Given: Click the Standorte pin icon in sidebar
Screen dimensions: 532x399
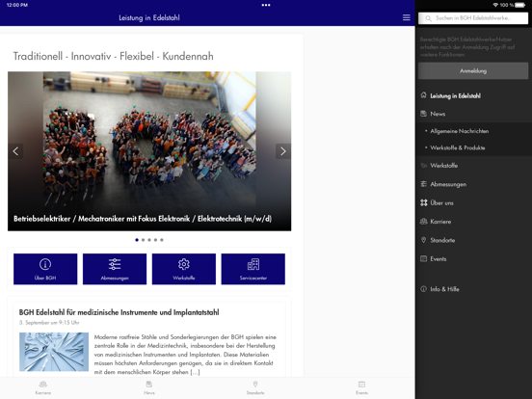Looking at the screenshot, I should click(x=423, y=240).
